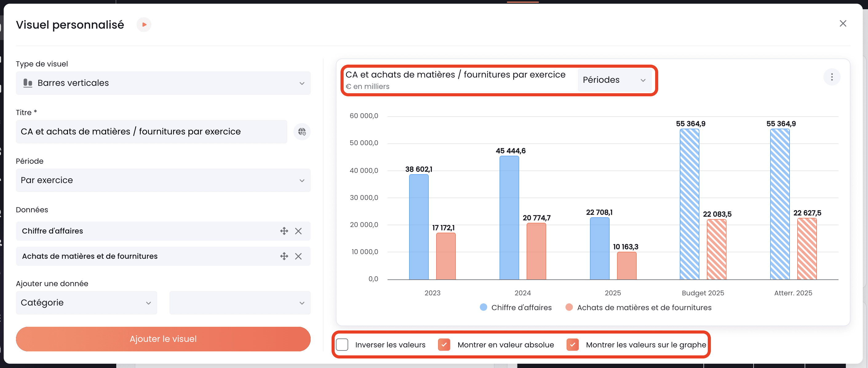Open the title translation globe icon

[301, 131]
